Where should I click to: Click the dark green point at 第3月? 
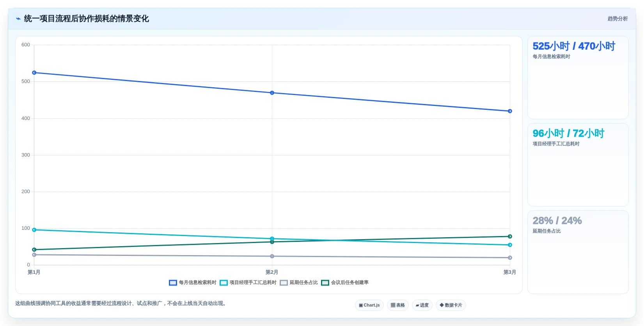click(x=510, y=236)
